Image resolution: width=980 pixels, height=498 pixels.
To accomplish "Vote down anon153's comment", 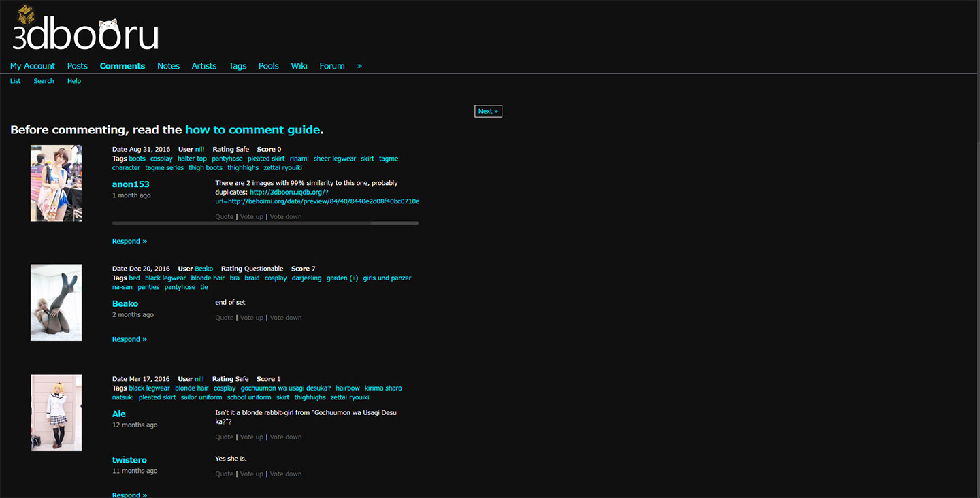I will pyautogui.click(x=286, y=217).
